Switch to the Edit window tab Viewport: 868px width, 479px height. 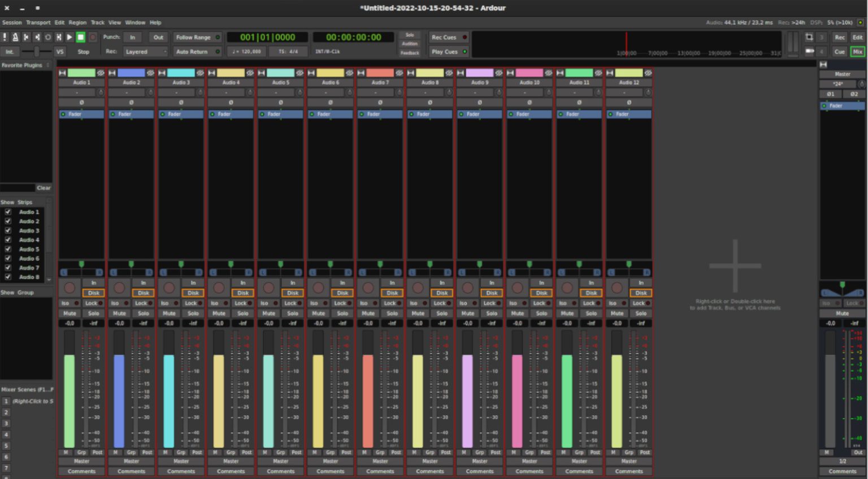(857, 37)
